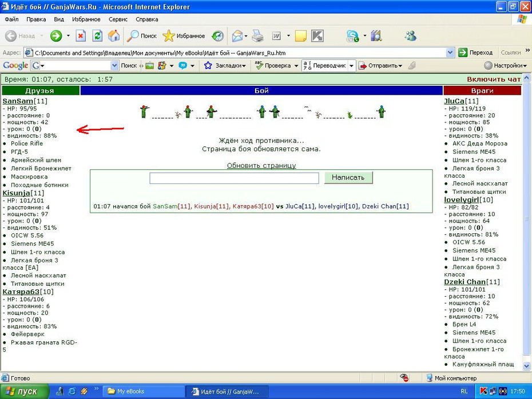The image size is (532, 399).
Task: Click the Google toolbar Поиск button
Action: pos(129,65)
